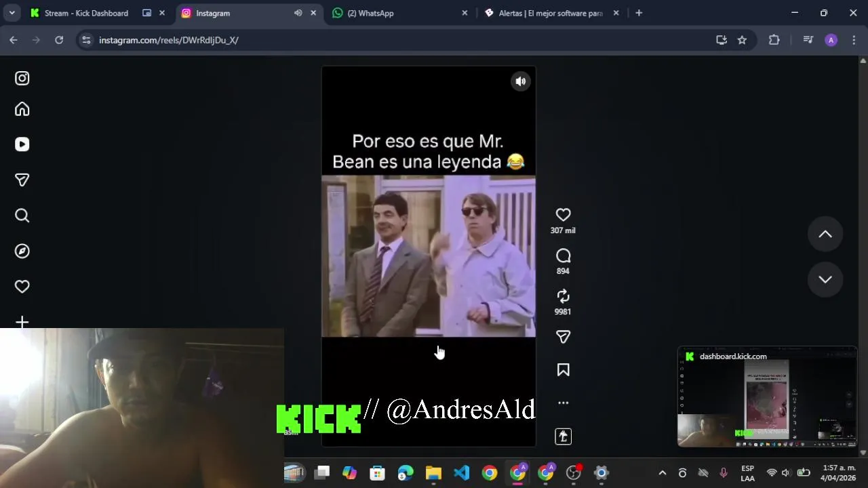This screenshot has width=868, height=488.
Task: Open Search in Instagram sidebar
Action: 22,216
